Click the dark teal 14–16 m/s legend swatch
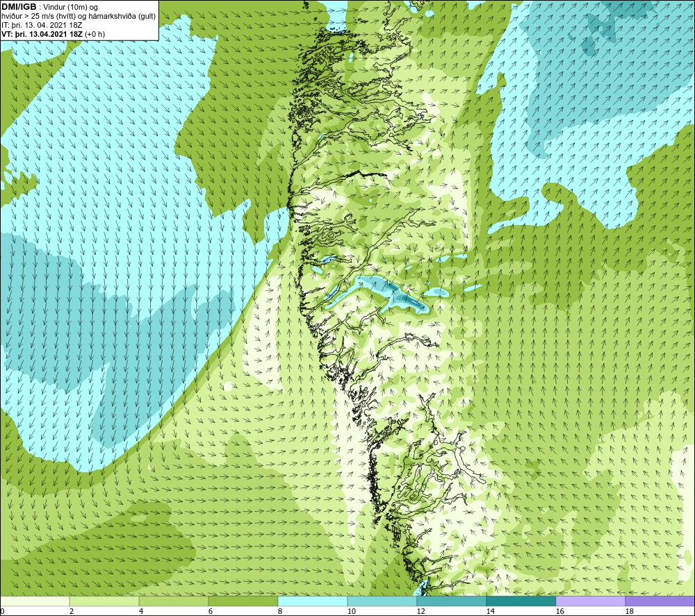Screen dimensions: 695x616 (521, 601)
